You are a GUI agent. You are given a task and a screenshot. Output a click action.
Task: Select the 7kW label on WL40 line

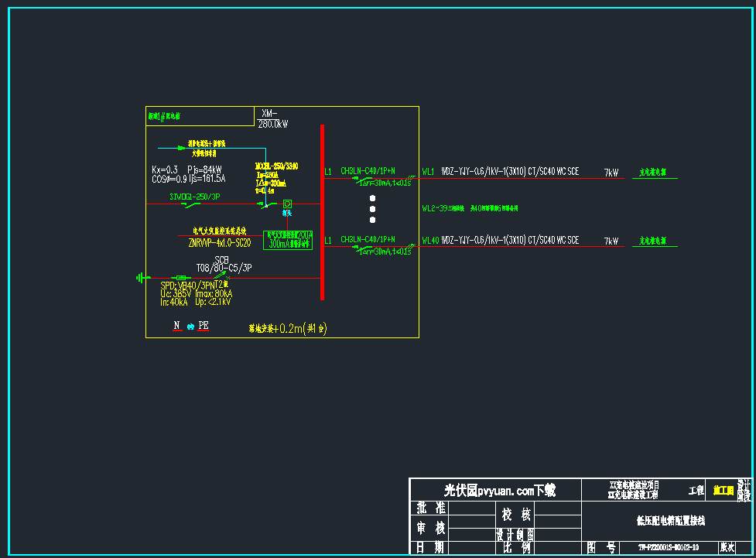[611, 241]
